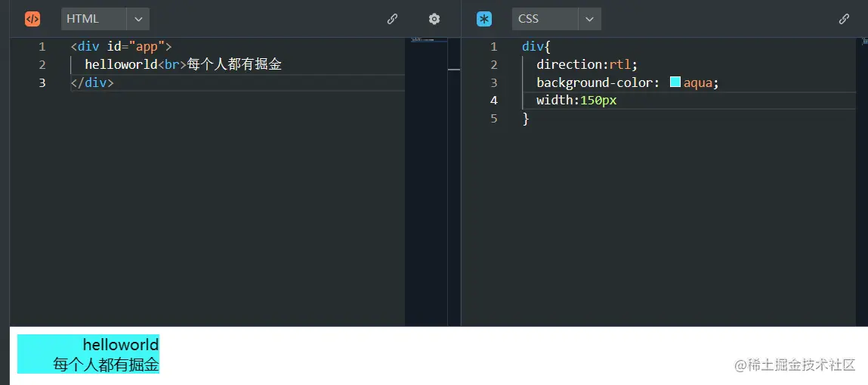Screen dimensions: 868x385
Task: Click the aqua color swatch
Action: click(675, 82)
